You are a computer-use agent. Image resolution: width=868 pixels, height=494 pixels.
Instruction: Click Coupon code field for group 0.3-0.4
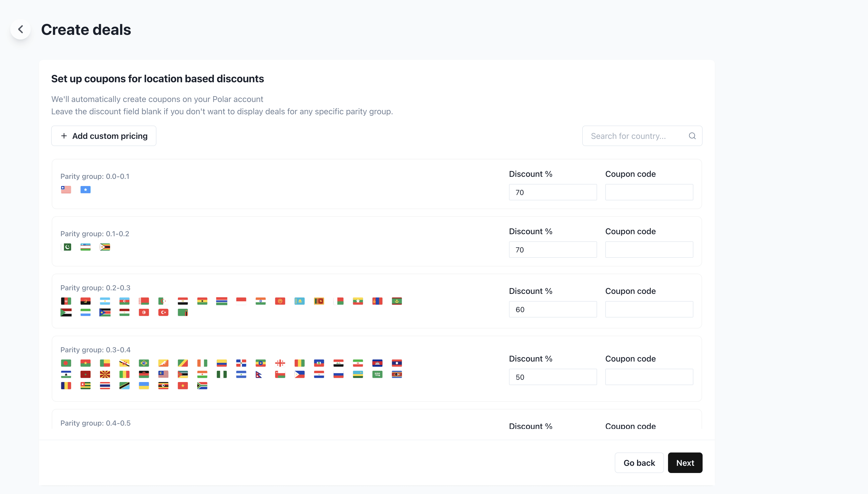pyautogui.click(x=649, y=377)
